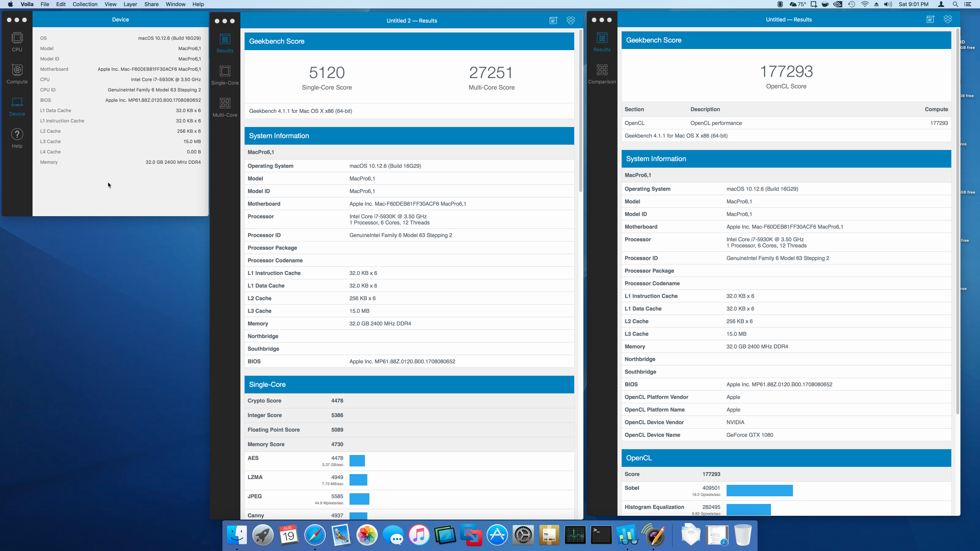Click the Voila screen capture menu bar icon
980x551 pixels.
814,4
